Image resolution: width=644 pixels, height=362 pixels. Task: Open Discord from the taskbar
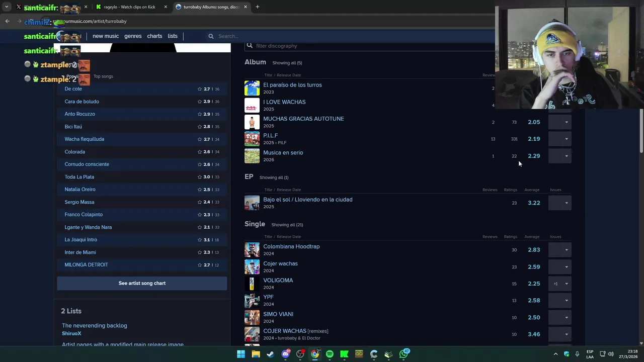(285, 354)
